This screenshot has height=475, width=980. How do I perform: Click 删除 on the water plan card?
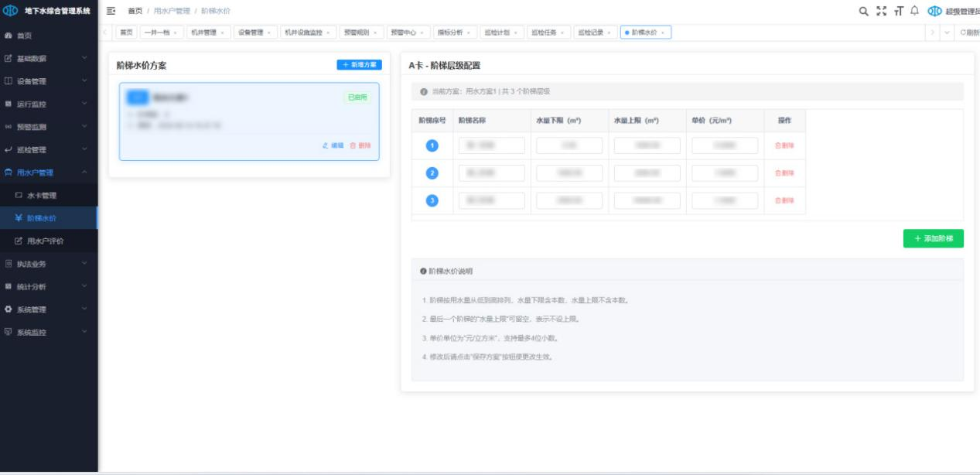pyautogui.click(x=360, y=145)
